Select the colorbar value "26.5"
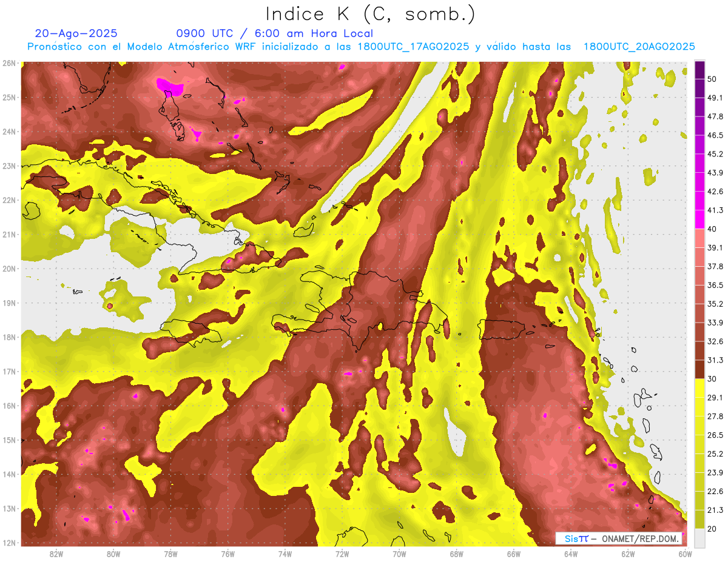Screen dimensions: 728x562 coord(715,435)
